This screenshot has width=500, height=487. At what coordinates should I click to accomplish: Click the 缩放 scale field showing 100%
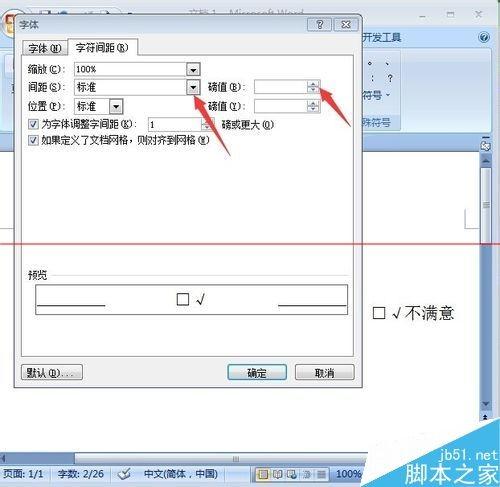pyautogui.click(x=130, y=70)
